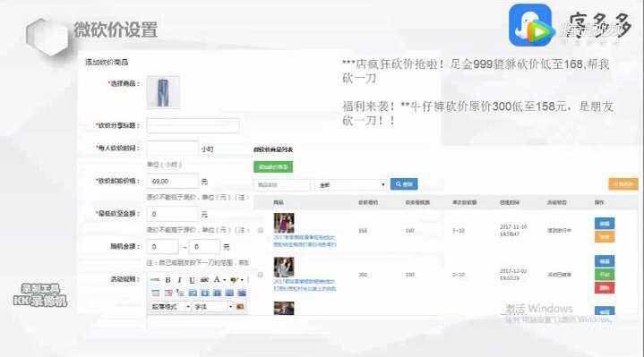Click the green add bargain product button
Image resolution: width=644 pixels, height=357 pixels.
tap(273, 166)
